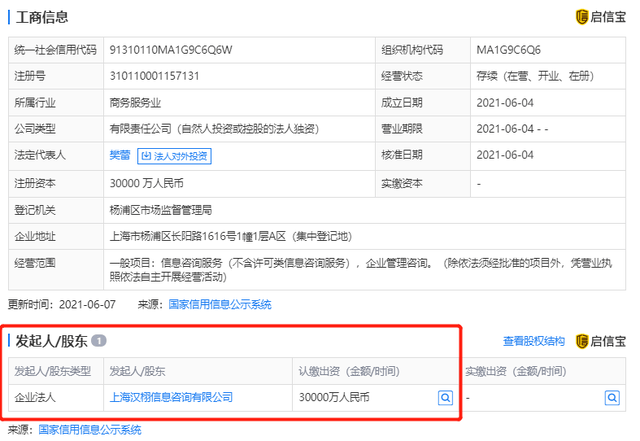Click 更新时间：2021-06-07 text
Screen dimensions: 640x441
coord(62,304)
